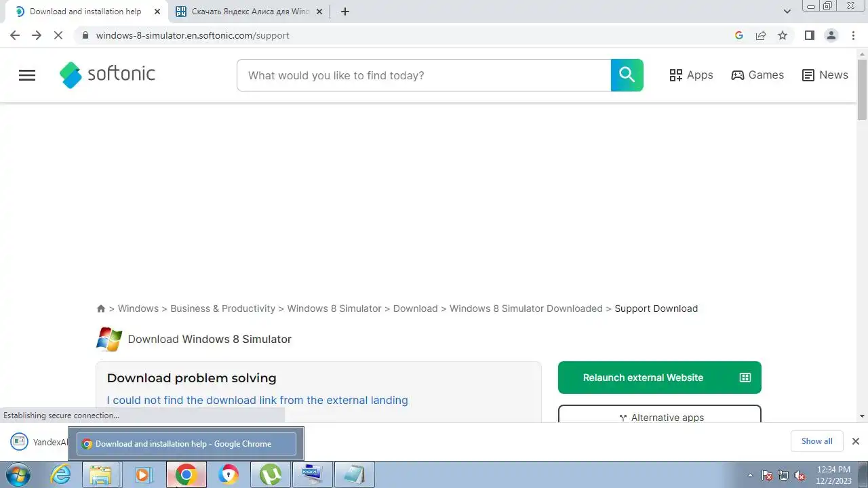Launch Internet Explorer from taskbar

(61, 474)
